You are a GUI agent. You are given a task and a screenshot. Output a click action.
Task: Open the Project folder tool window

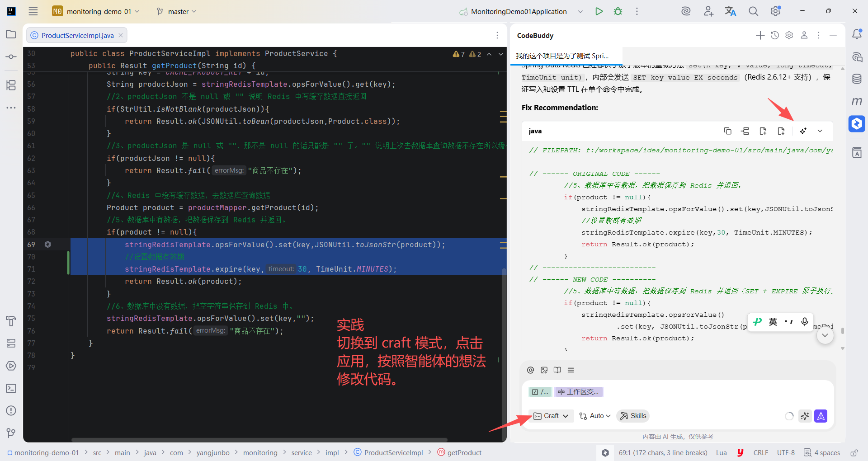[x=11, y=34]
